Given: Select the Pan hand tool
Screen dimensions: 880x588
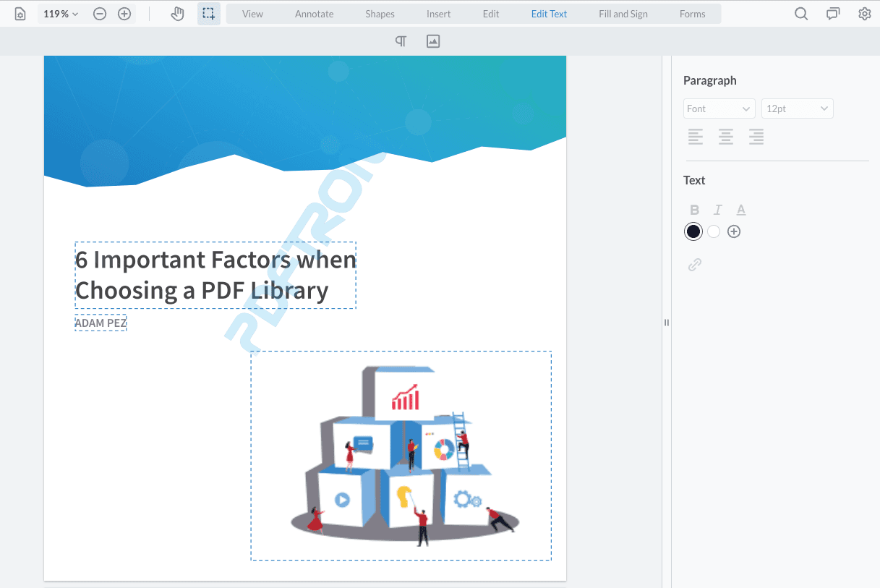Looking at the screenshot, I should [177, 14].
